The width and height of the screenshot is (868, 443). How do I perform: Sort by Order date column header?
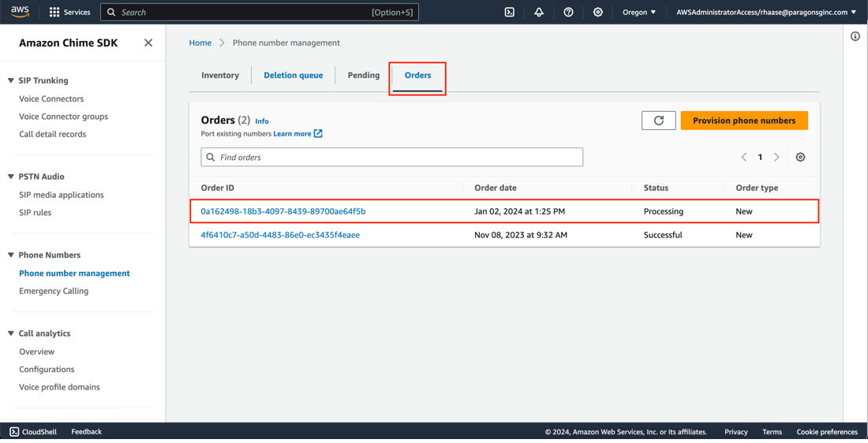click(496, 188)
